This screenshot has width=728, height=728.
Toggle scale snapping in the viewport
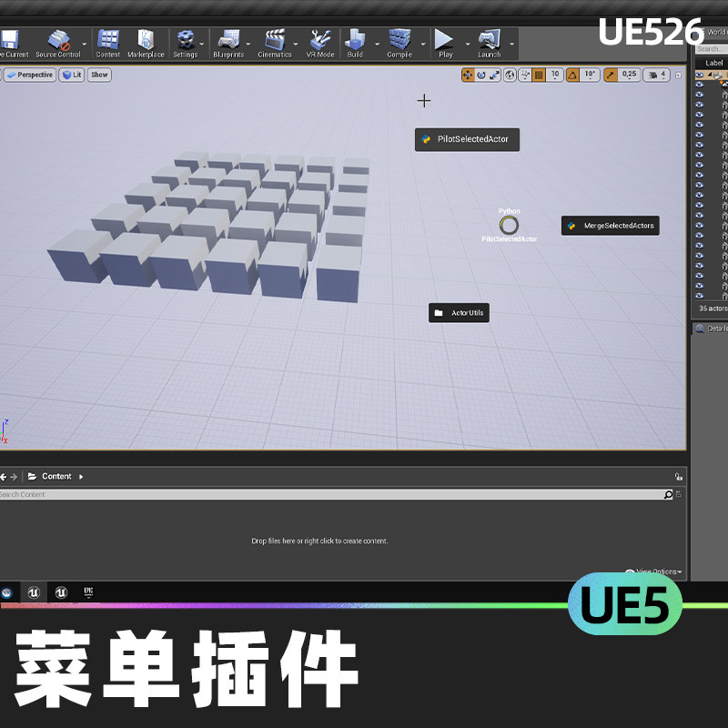[x=611, y=75]
